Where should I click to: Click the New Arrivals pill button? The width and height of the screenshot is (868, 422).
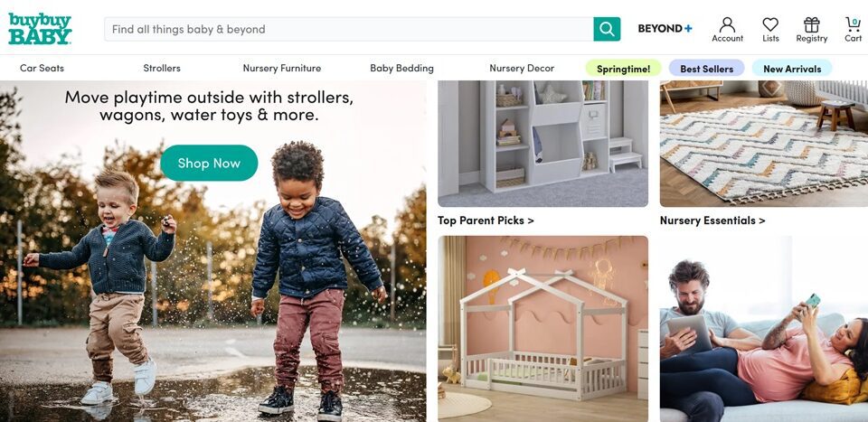792,69
